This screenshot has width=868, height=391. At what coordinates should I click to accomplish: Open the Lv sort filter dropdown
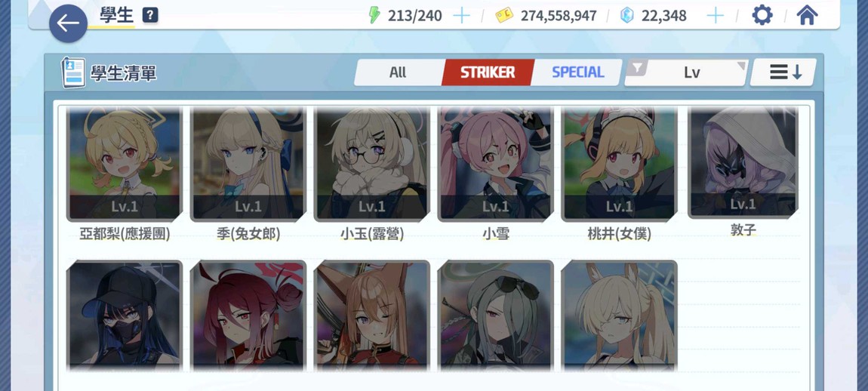686,72
